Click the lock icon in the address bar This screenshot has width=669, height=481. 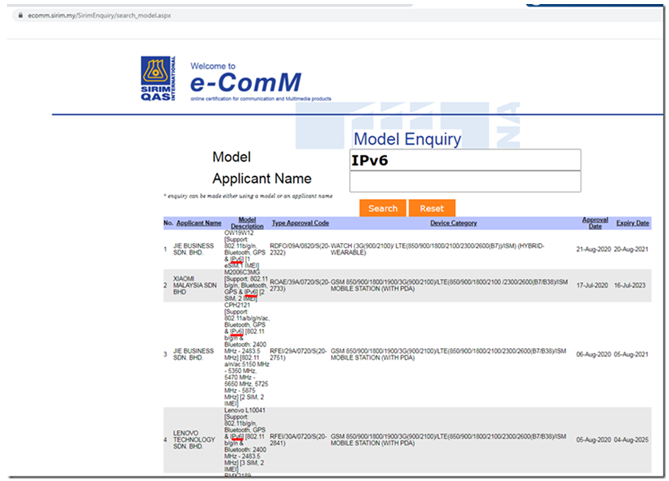(20, 15)
